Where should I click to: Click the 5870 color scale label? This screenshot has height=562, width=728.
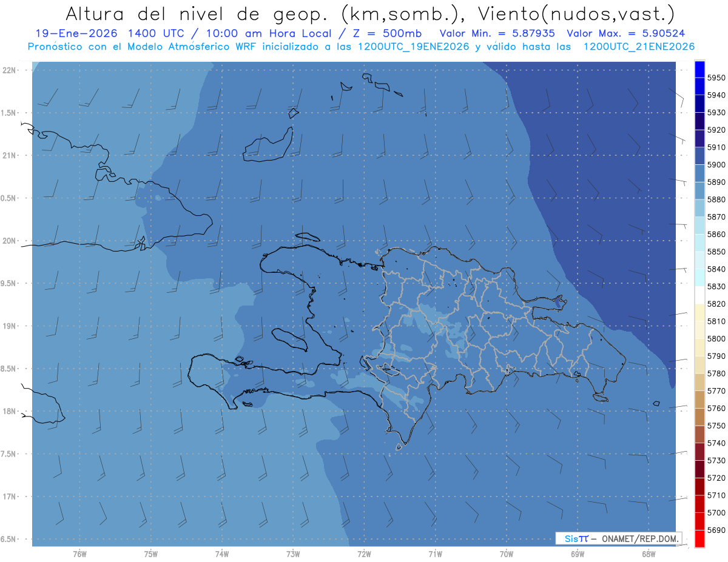[x=716, y=217]
